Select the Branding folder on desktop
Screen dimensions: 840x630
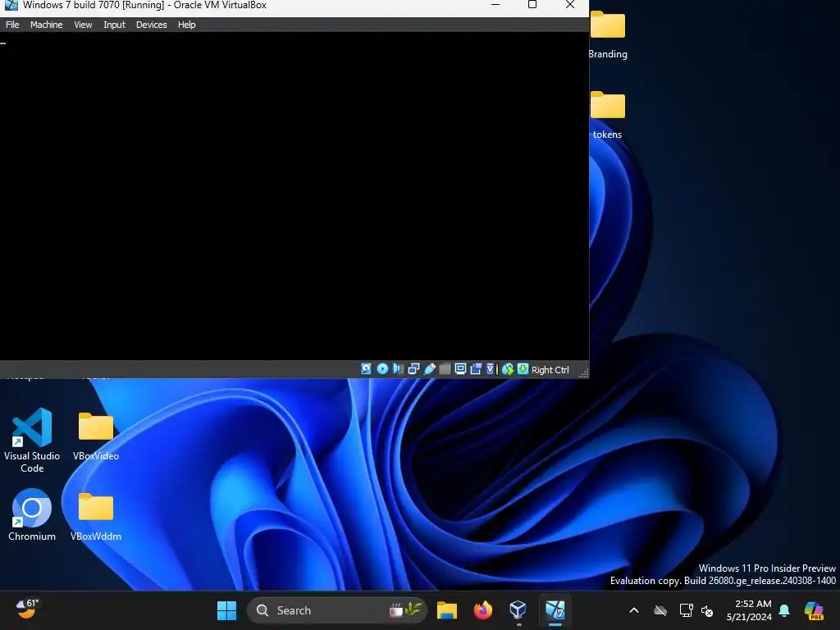[x=608, y=34]
